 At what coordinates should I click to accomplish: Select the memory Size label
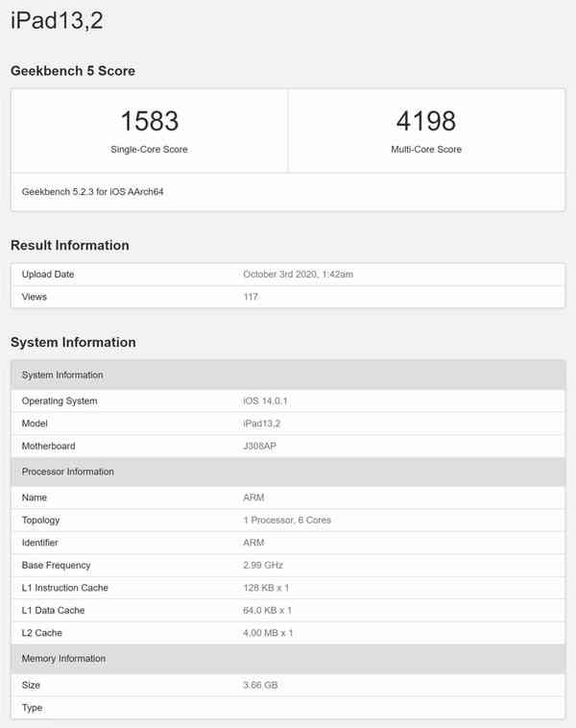point(31,686)
